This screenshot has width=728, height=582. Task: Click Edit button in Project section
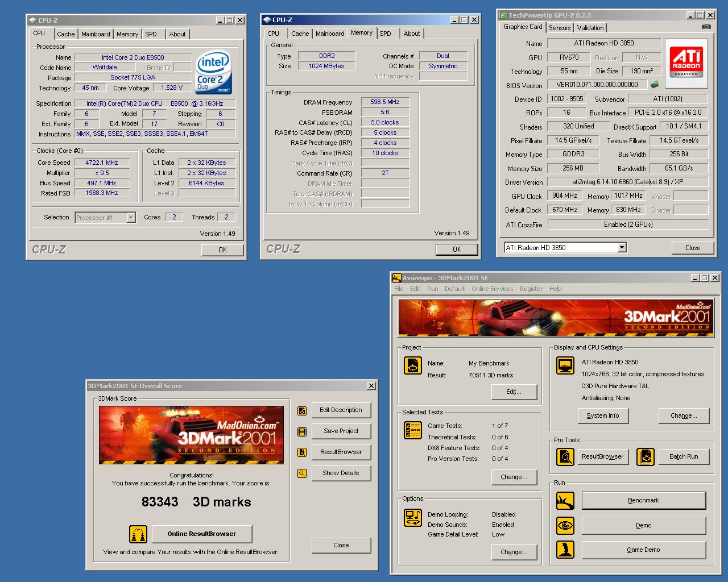coord(514,392)
